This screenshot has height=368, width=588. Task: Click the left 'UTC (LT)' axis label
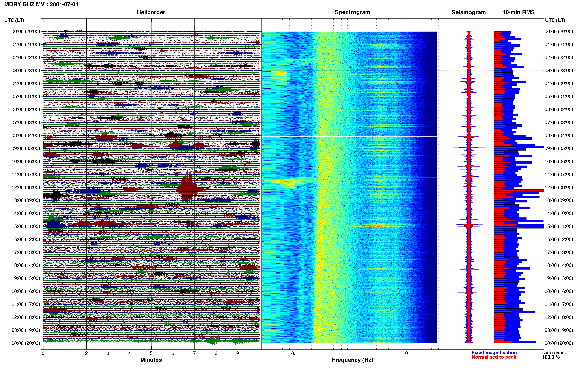(14, 20)
